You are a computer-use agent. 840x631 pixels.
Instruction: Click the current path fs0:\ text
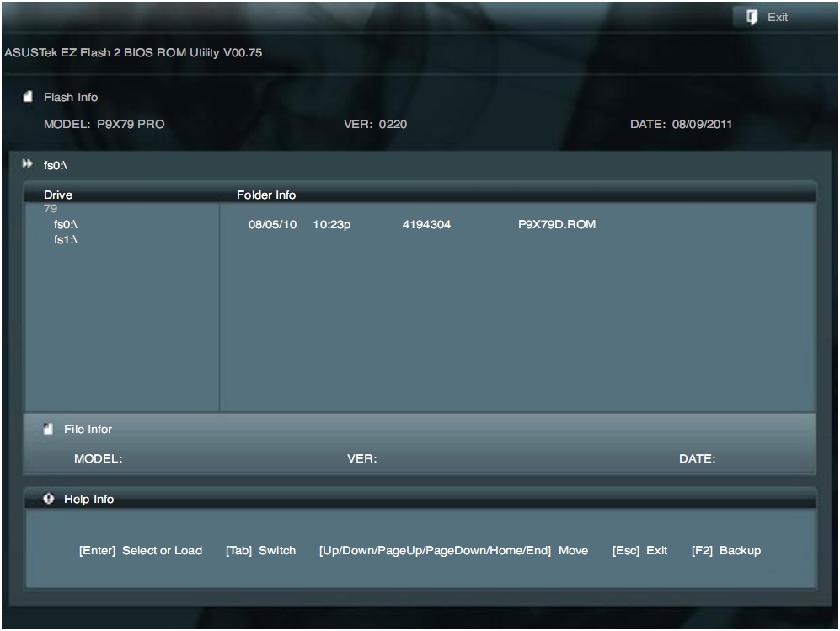(55, 165)
